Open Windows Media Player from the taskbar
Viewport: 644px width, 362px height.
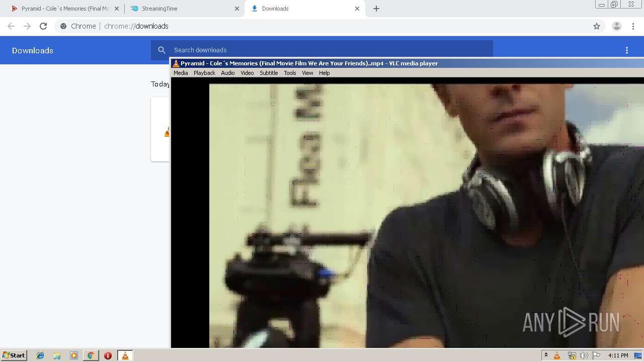[x=74, y=355]
